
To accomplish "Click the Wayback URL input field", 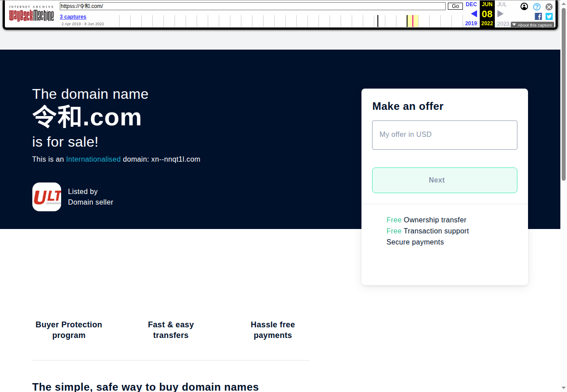I will 252,6.
